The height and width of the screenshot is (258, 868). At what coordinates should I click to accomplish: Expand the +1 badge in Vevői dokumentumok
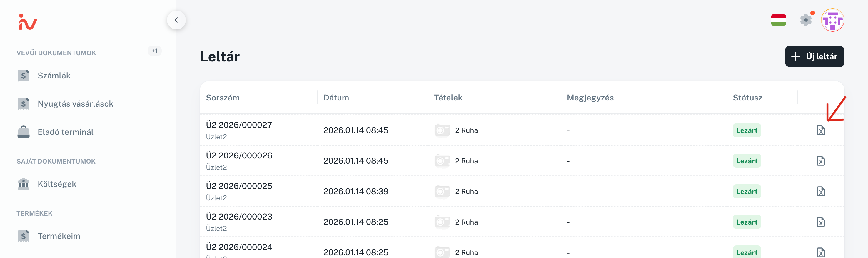155,51
